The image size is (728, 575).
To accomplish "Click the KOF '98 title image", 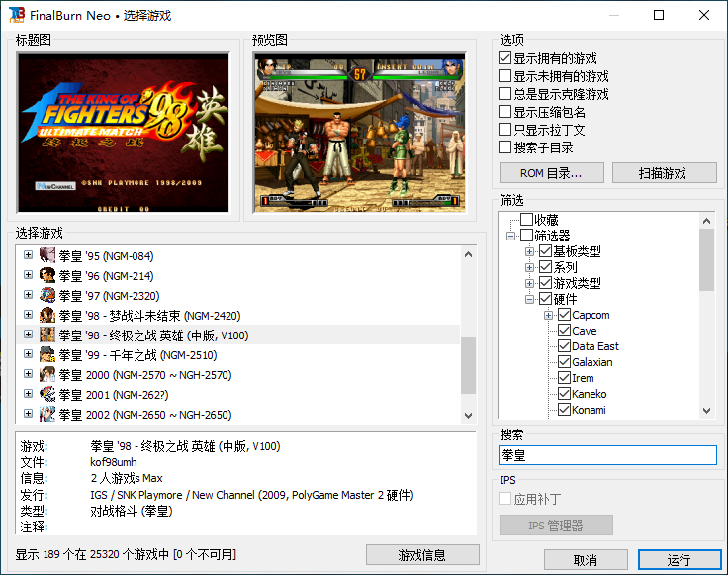I will [x=123, y=133].
